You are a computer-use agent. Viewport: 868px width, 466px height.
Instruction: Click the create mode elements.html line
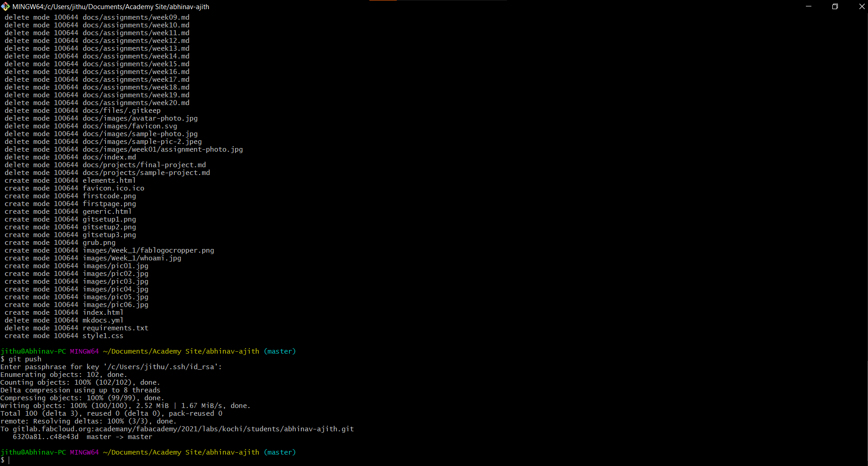point(70,180)
